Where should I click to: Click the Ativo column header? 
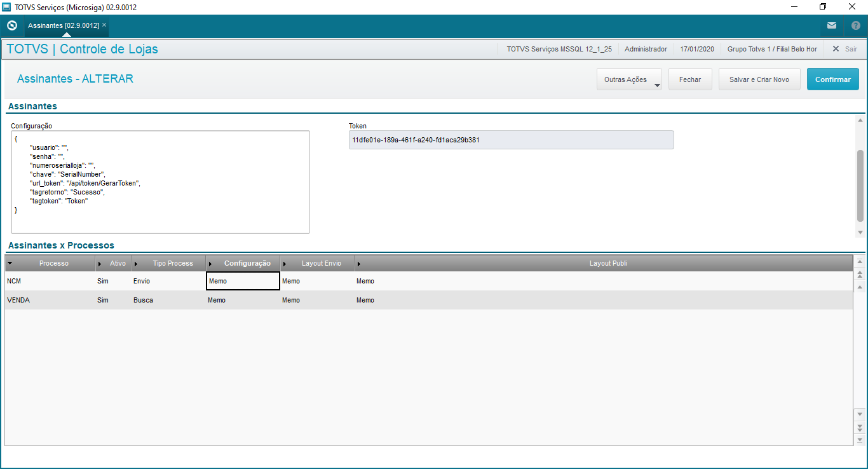click(x=114, y=263)
